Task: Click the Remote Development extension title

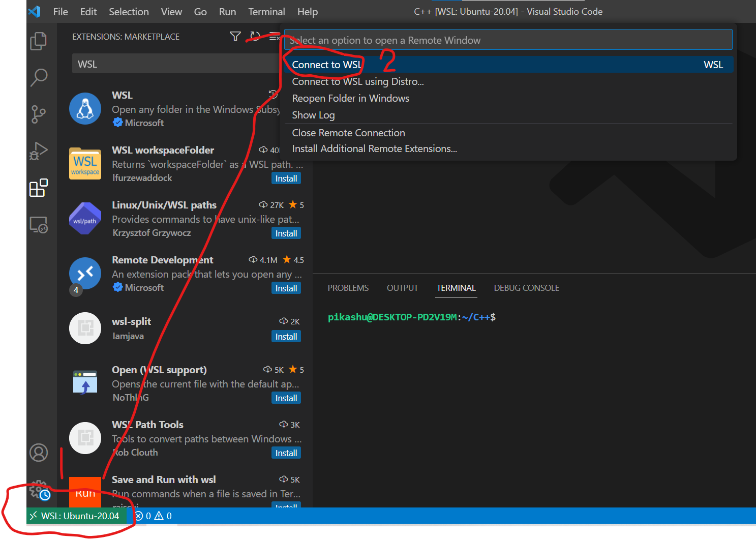Action: click(163, 260)
